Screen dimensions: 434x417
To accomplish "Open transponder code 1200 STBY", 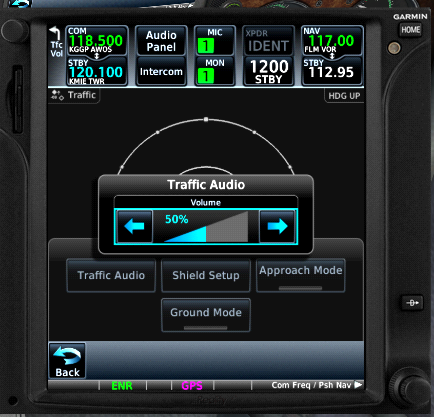I will coord(268,72).
